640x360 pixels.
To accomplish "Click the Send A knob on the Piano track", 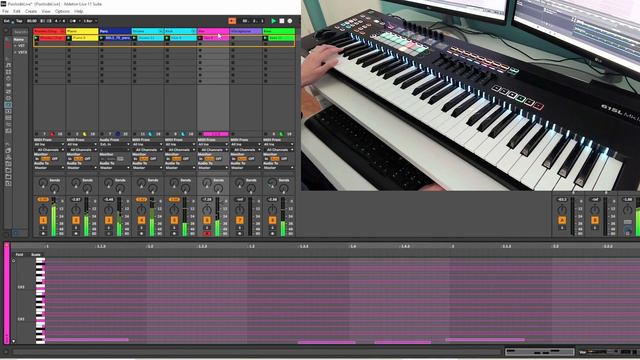I will pyautogui.click(x=76, y=183).
